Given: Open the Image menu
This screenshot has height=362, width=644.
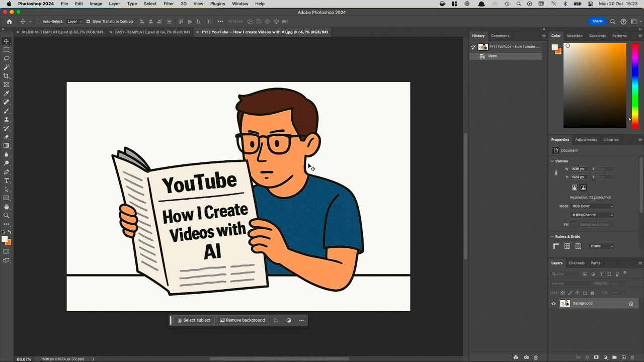Looking at the screenshot, I should [x=96, y=4].
